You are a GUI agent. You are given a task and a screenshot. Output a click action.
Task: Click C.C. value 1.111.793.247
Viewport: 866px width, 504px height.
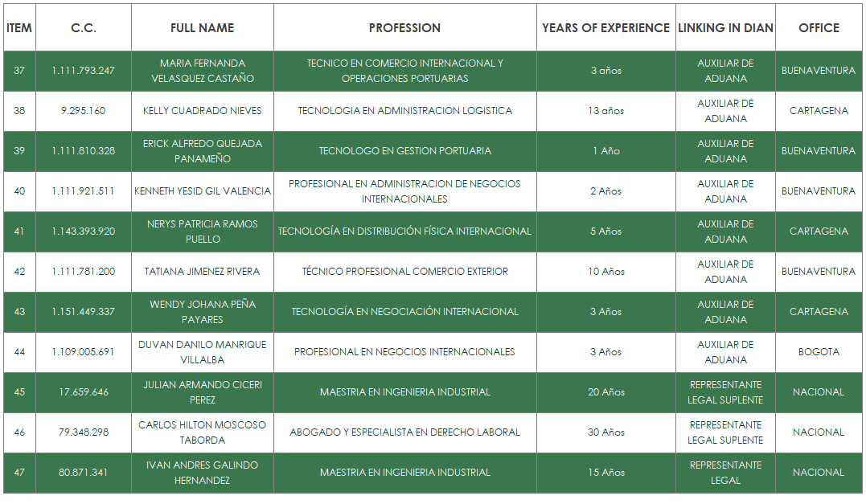84,71
